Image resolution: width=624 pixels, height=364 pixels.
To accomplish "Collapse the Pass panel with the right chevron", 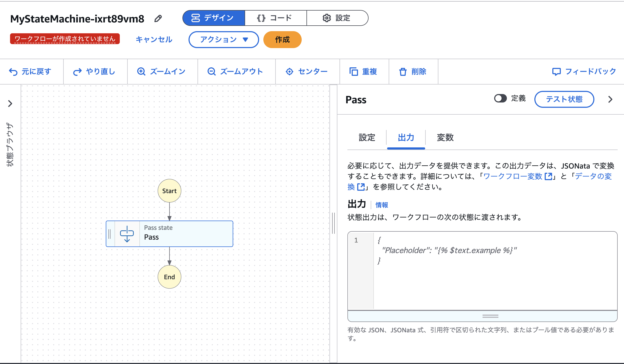I will click(610, 100).
